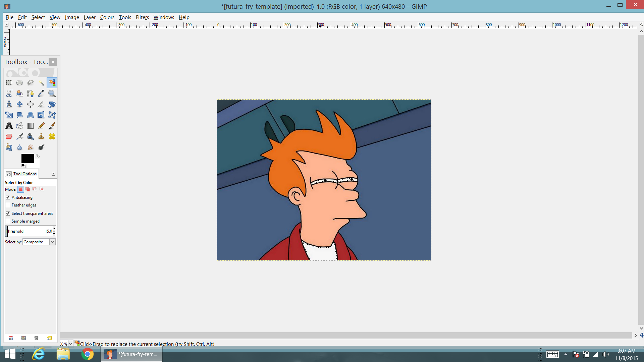Save tool preset from Tool Options

coord(11,338)
